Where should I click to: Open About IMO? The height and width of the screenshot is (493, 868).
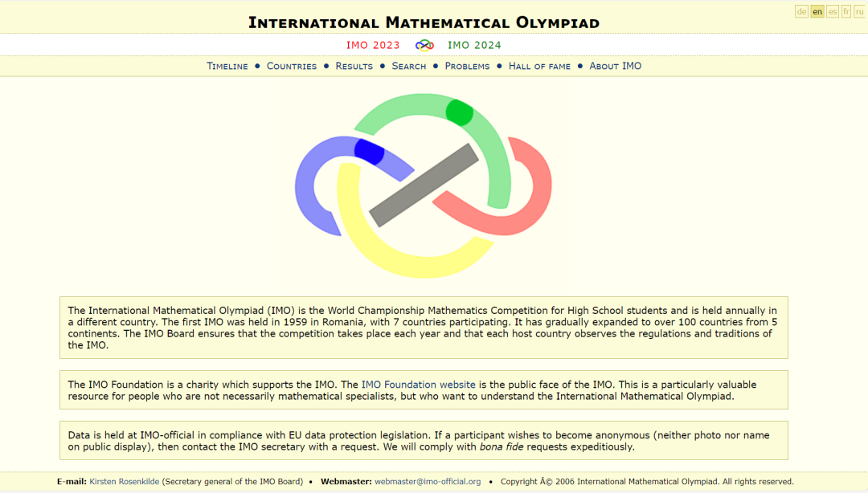tap(615, 66)
